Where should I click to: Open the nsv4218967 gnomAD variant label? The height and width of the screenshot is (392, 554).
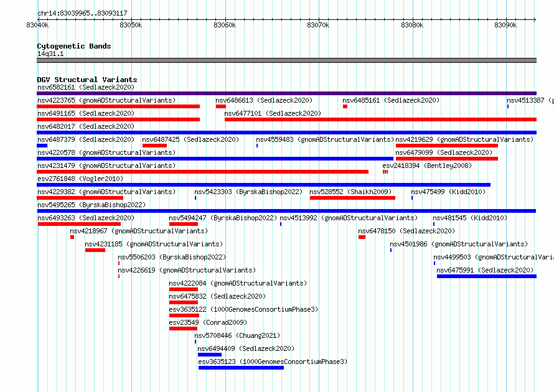pos(139,231)
